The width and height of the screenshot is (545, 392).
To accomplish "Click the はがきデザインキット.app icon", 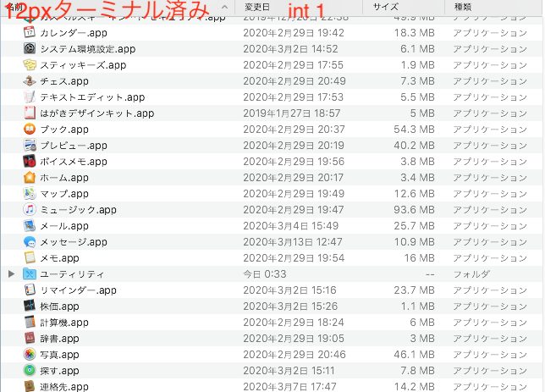I will coord(30,113).
